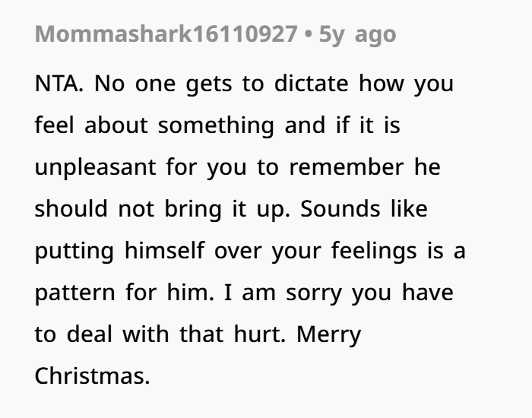
Task: Open the Mommashark16110927 user profile
Action: tap(166, 34)
